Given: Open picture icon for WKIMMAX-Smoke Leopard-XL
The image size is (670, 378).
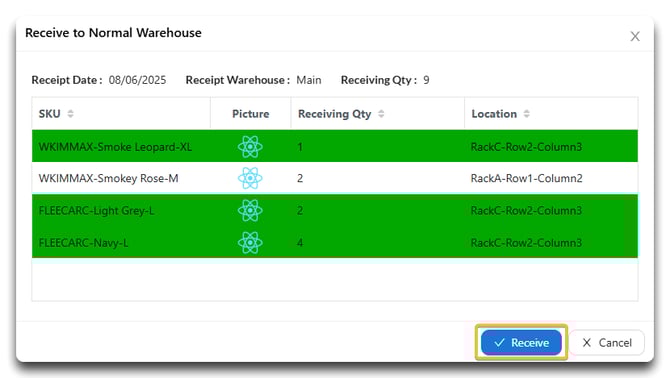Looking at the screenshot, I should point(250,147).
